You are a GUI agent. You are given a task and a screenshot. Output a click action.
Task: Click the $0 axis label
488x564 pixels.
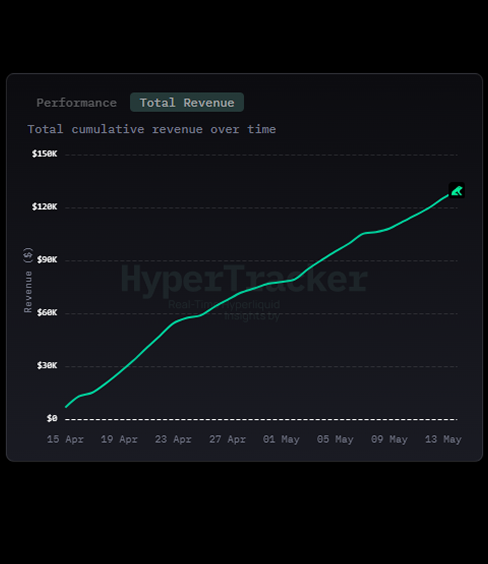click(x=52, y=418)
